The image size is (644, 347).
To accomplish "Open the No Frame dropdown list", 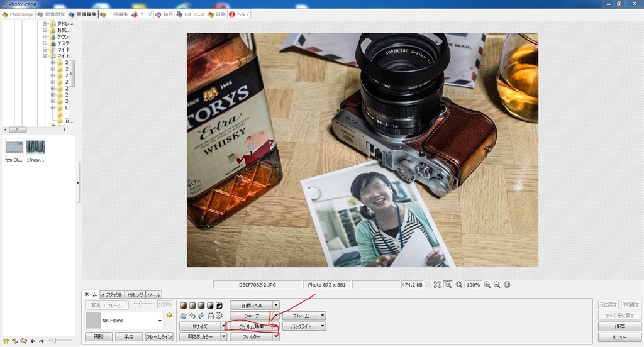I will click(x=160, y=321).
